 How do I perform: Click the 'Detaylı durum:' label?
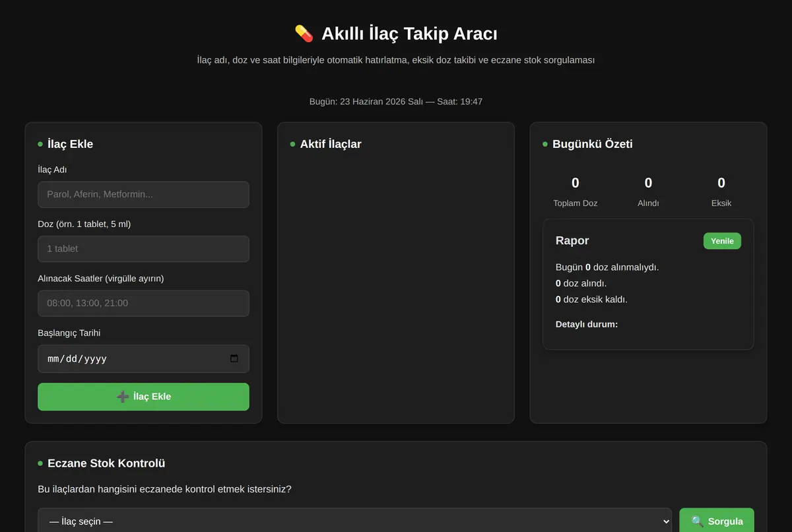pyautogui.click(x=587, y=324)
